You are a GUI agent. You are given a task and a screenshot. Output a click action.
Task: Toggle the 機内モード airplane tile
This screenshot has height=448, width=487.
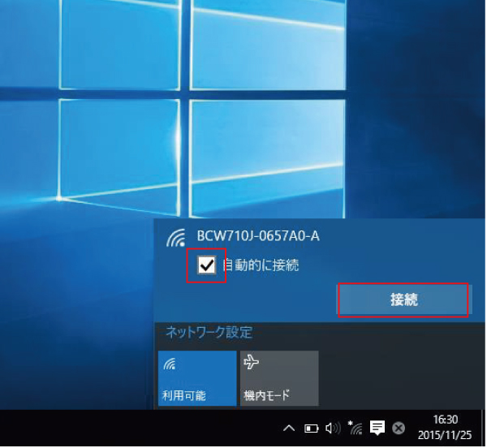[x=279, y=378]
